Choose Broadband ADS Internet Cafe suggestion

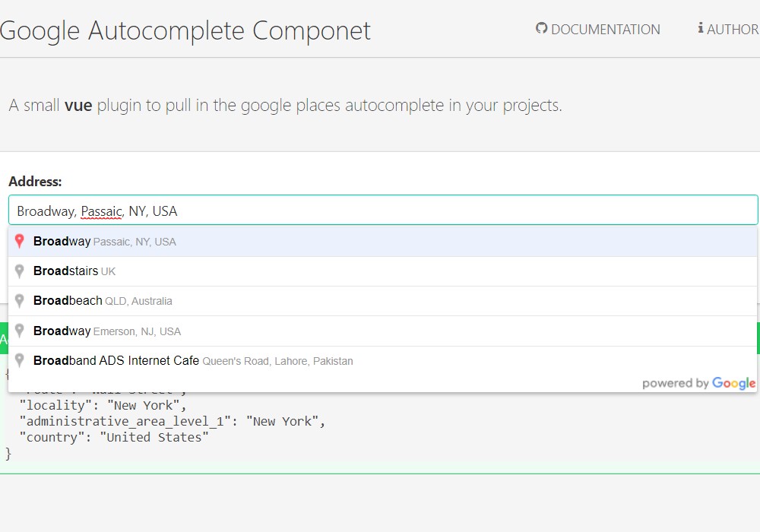383,361
